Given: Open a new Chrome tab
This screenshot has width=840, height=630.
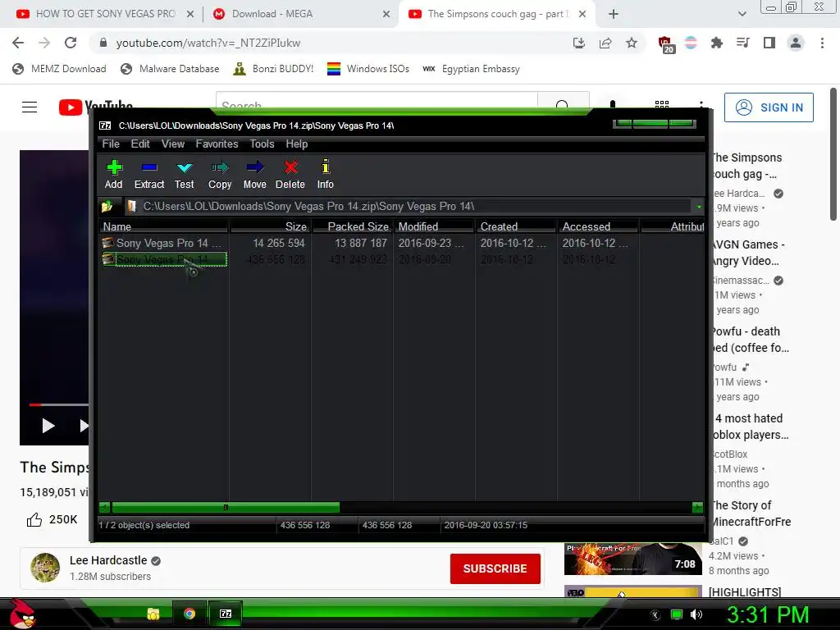Looking at the screenshot, I should pos(614,15).
